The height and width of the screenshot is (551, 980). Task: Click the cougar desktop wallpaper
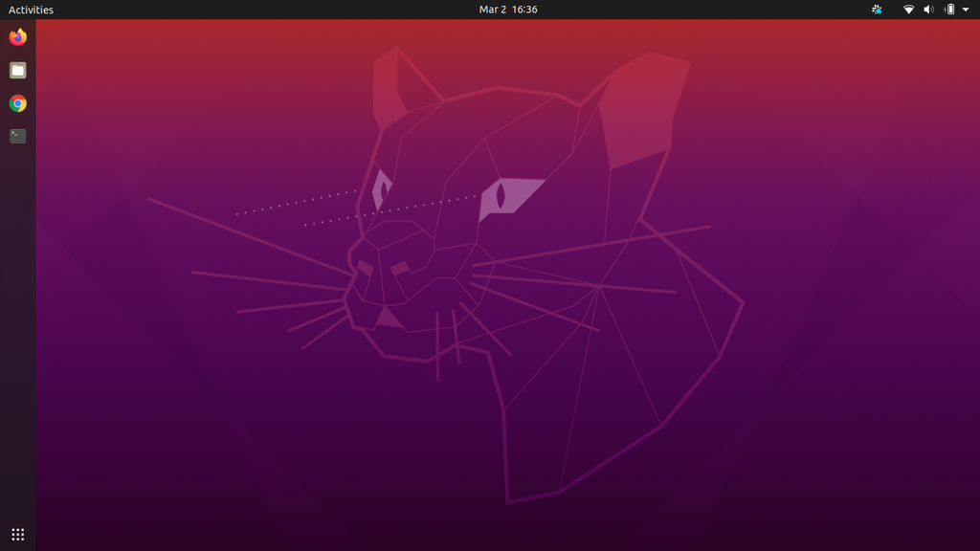tap(490, 287)
